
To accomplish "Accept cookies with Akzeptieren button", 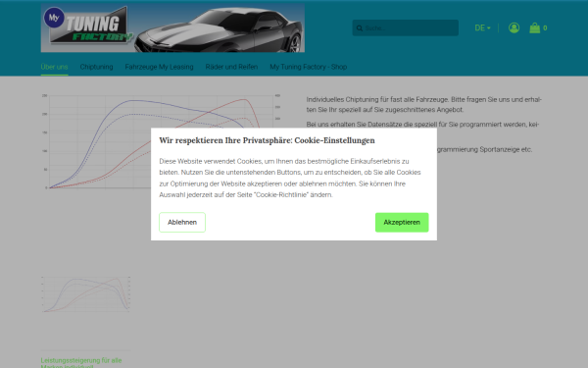I will [x=402, y=223].
